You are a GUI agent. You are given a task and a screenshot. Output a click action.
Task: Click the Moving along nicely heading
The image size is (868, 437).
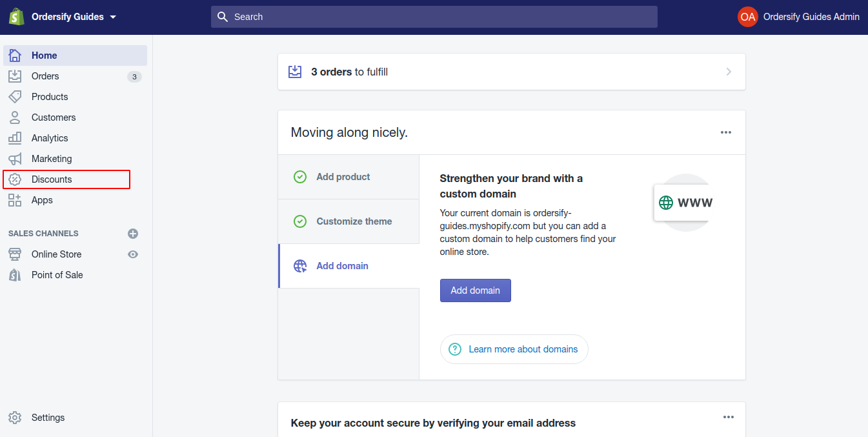click(x=349, y=132)
